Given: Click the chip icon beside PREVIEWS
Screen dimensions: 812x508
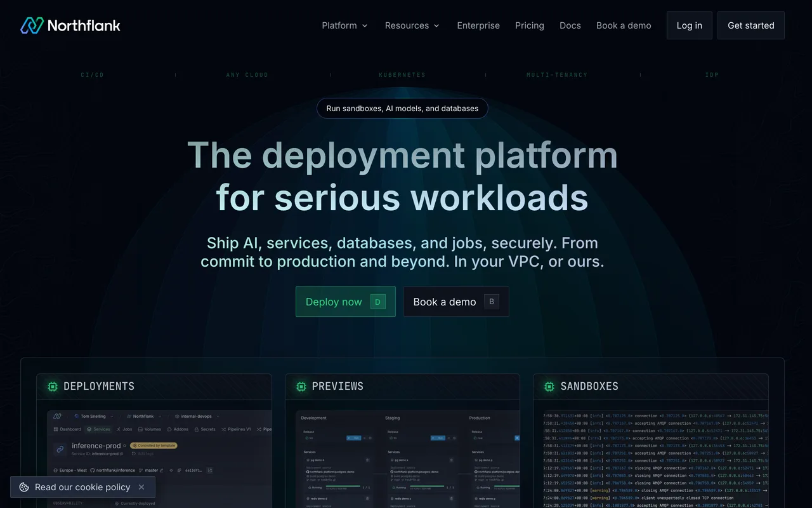Looking at the screenshot, I should tap(301, 386).
